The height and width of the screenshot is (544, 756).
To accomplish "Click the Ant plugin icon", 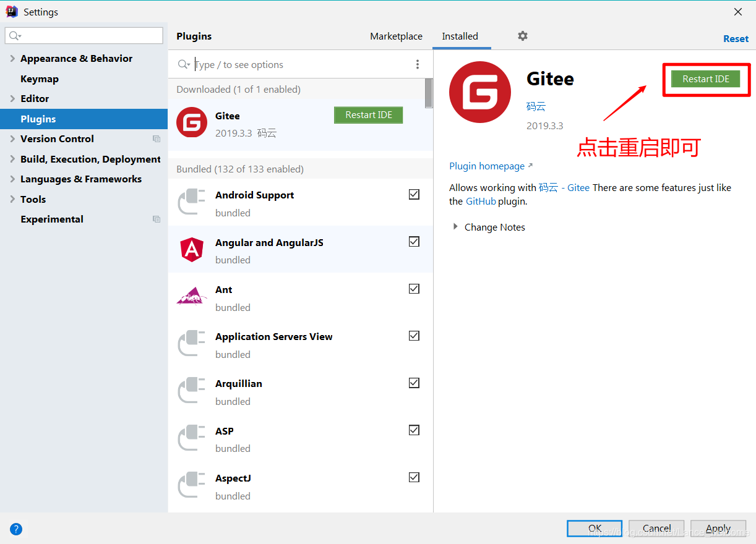I will pyautogui.click(x=192, y=296).
